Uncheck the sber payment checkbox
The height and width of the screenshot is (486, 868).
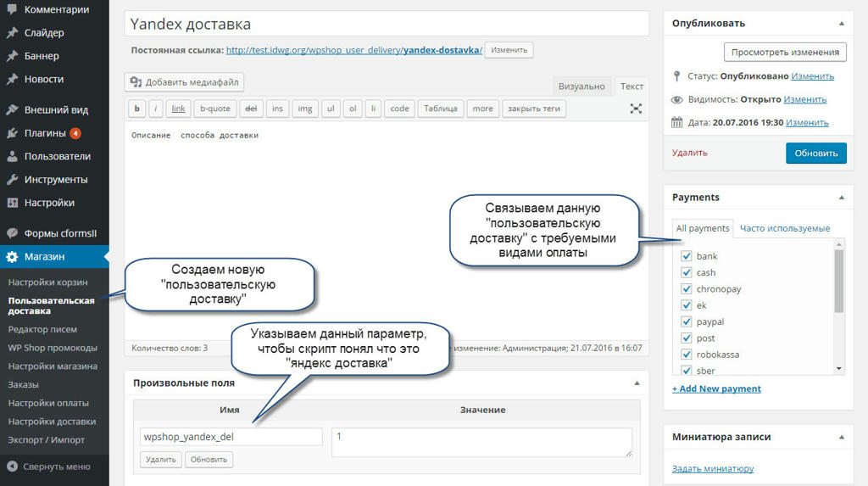tap(687, 370)
